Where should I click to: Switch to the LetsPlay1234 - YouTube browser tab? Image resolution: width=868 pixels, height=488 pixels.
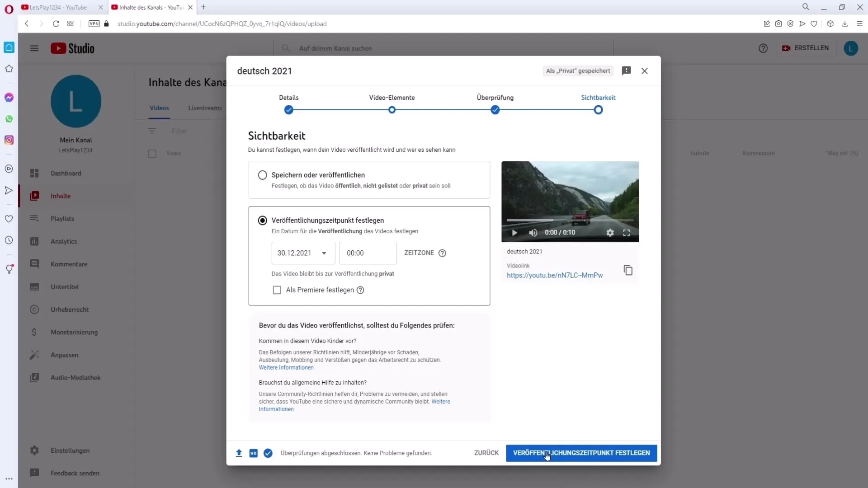(58, 7)
